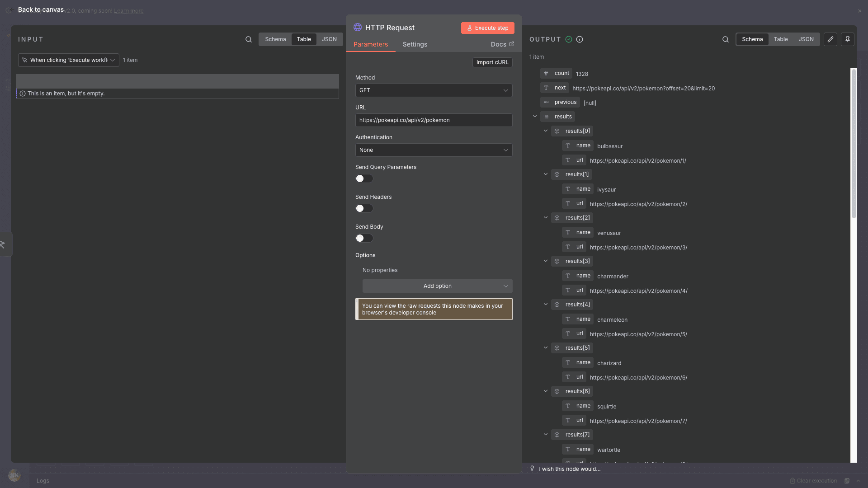The height and width of the screenshot is (488, 868).
Task: Open the Authentication dropdown set to None
Action: coord(434,150)
